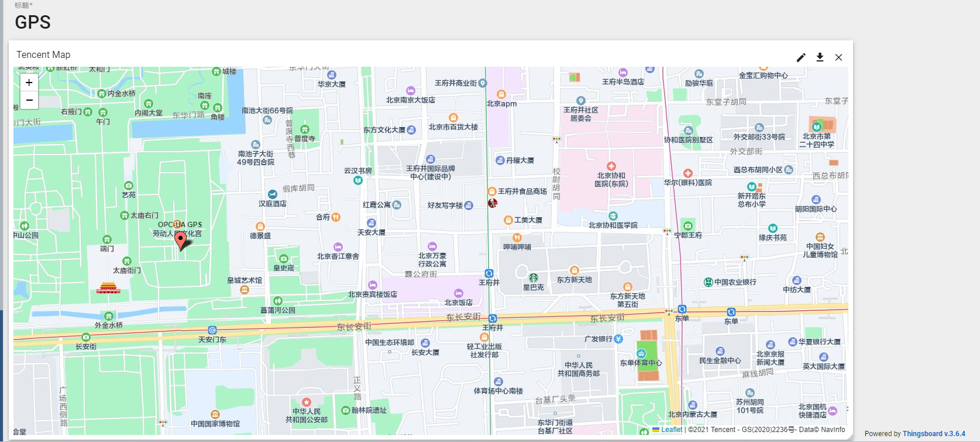Select the 午门 gate icon

(x=103, y=112)
